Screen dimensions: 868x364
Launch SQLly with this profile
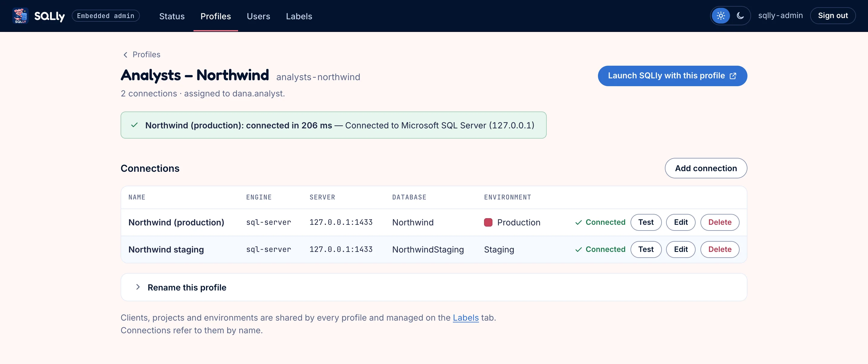pos(672,76)
